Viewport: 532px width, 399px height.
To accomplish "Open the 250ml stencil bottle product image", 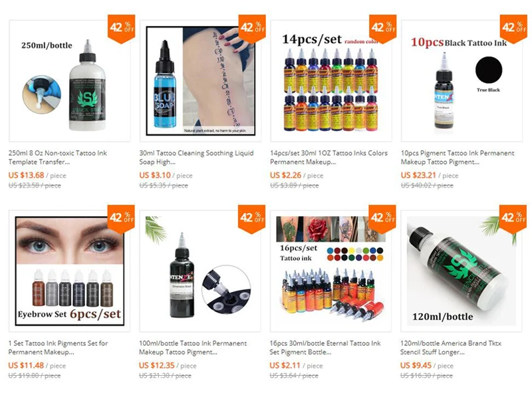I will [70, 80].
